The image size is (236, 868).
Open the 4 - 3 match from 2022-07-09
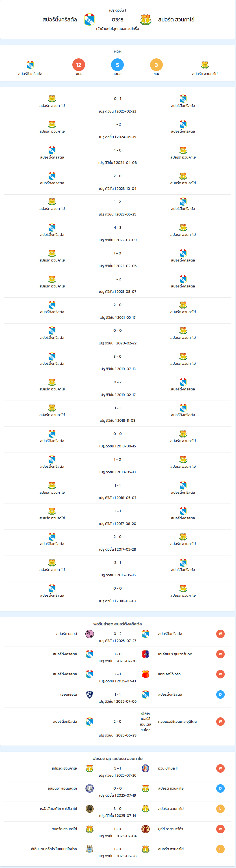click(118, 227)
